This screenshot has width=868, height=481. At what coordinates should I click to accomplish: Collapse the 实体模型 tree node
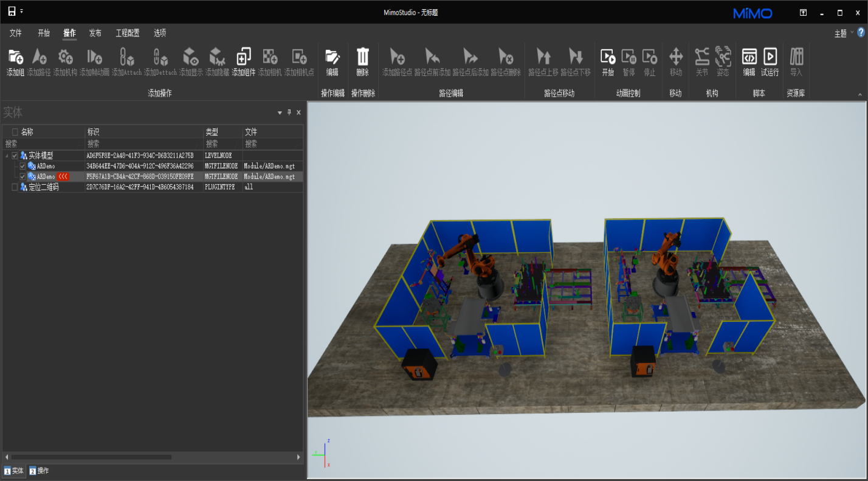(7, 156)
